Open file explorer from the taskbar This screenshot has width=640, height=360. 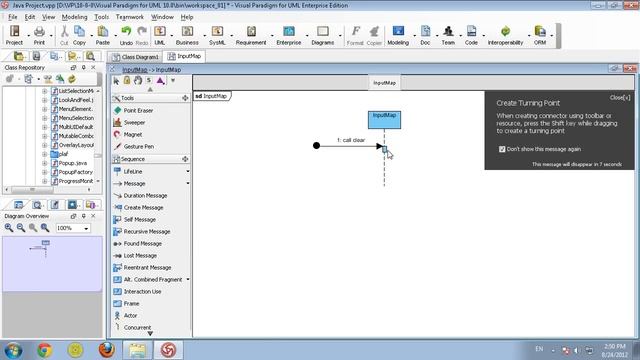[x=138, y=350]
